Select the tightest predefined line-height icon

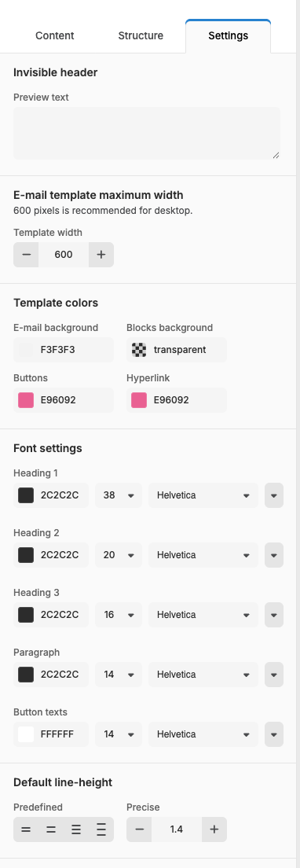click(x=26, y=829)
